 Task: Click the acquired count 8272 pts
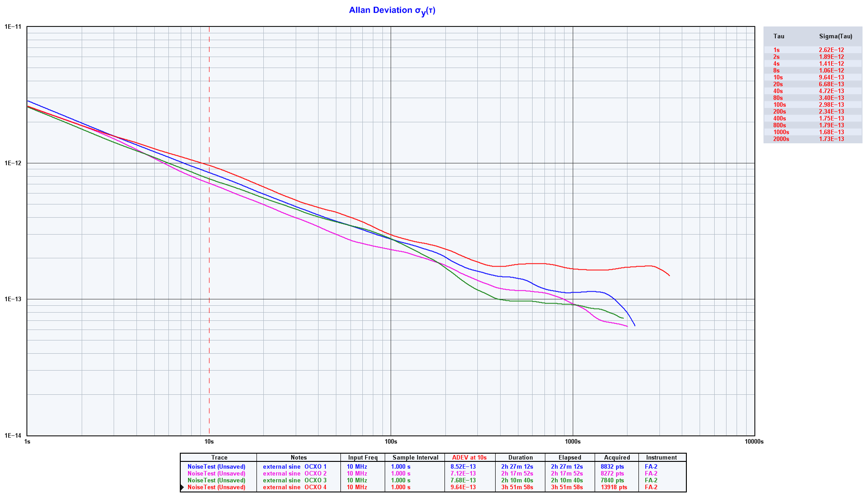[612, 474]
